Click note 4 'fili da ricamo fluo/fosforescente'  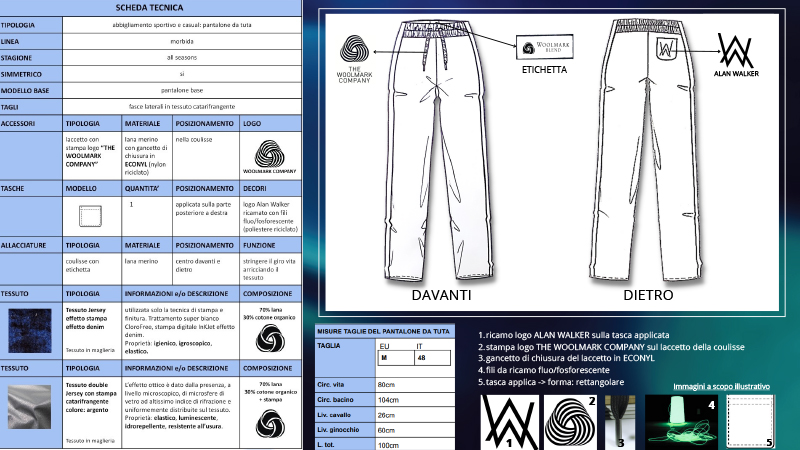(544, 370)
